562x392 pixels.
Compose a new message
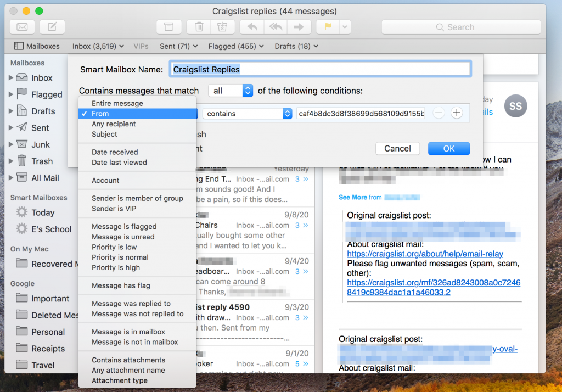point(52,27)
